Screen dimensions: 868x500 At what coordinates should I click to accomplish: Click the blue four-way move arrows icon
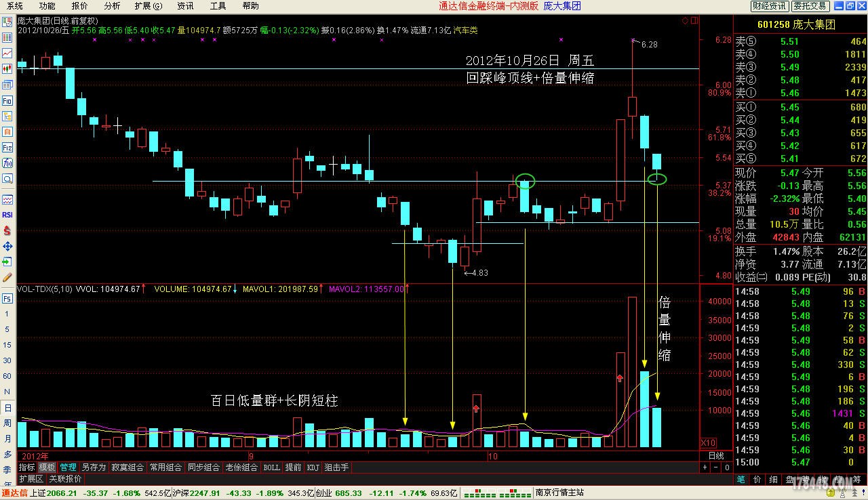pyautogui.click(x=7, y=246)
